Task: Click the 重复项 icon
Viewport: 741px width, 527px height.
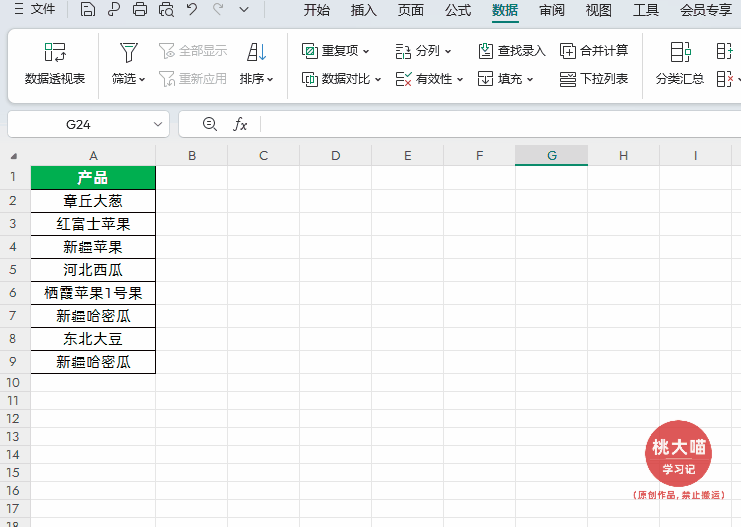Action: click(x=310, y=51)
